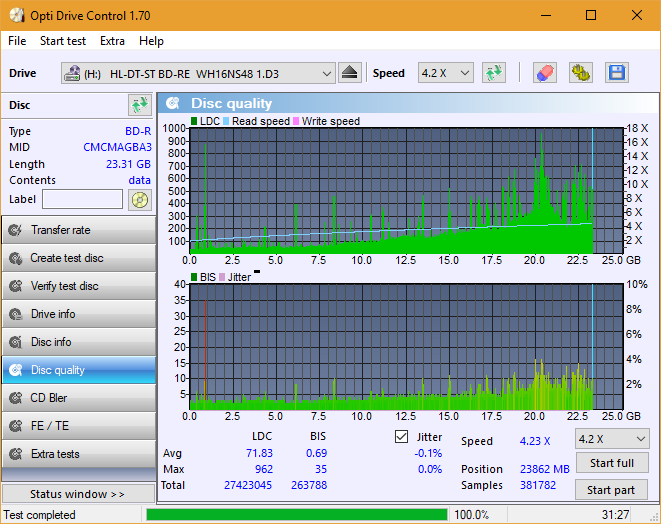
Task: Click the LDC total 27423045
Action: click(x=248, y=485)
